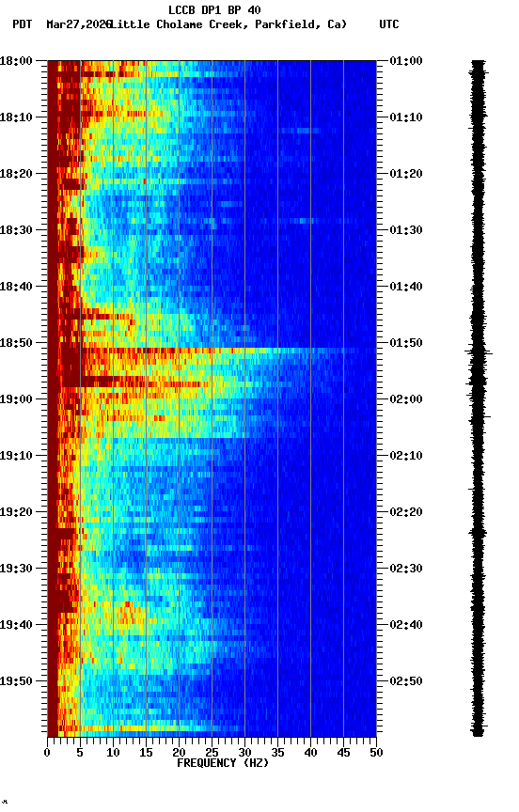The image size is (519, 812).
Task: Click the "02:20" UTC time label
Action: click(x=406, y=513)
